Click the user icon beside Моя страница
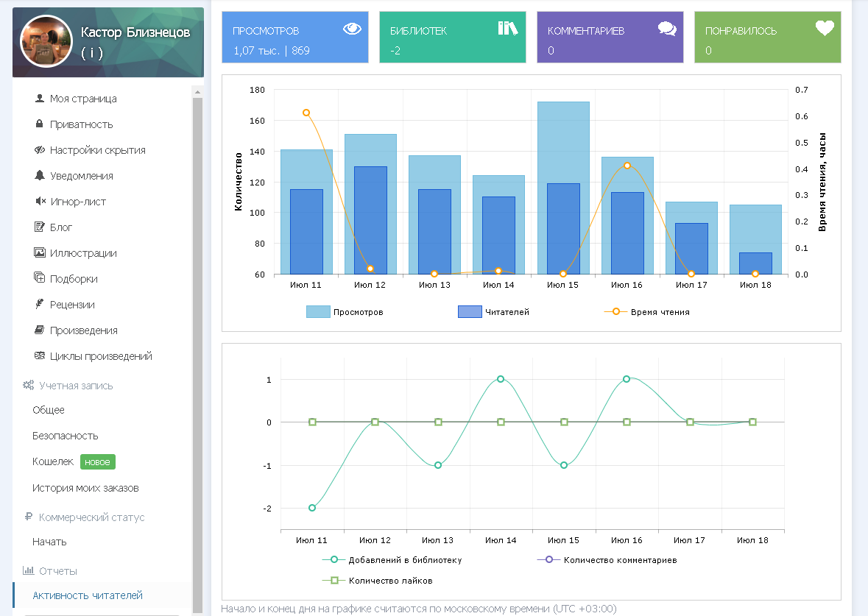 point(40,99)
